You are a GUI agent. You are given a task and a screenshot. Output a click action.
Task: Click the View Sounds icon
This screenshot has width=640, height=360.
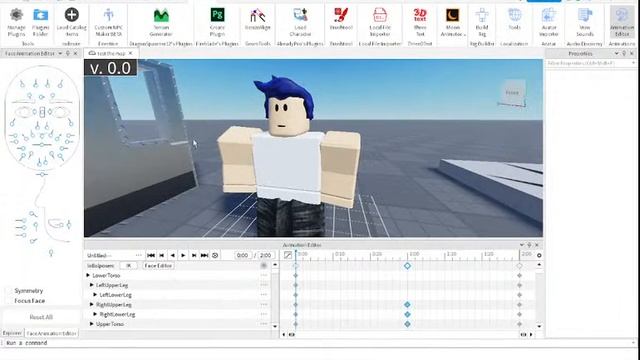(584, 22)
